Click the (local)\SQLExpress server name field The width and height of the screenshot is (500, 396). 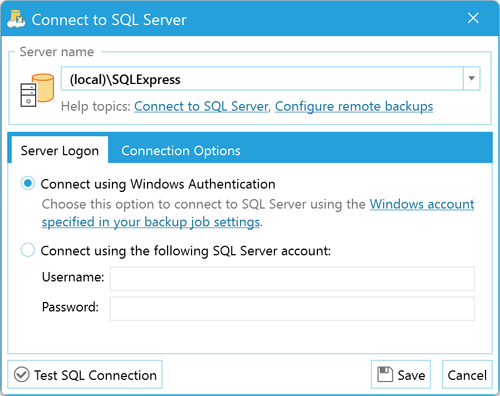262,78
